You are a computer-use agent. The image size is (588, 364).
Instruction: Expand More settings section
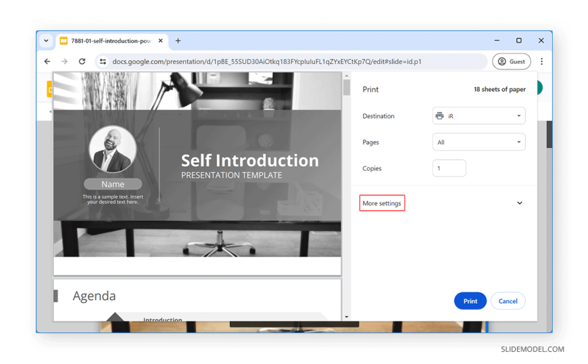[x=382, y=203]
